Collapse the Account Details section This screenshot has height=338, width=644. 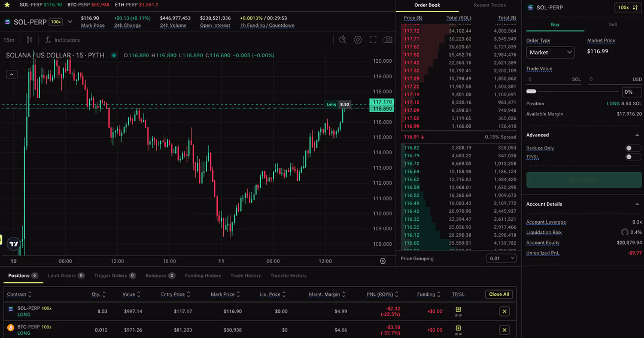click(637, 204)
